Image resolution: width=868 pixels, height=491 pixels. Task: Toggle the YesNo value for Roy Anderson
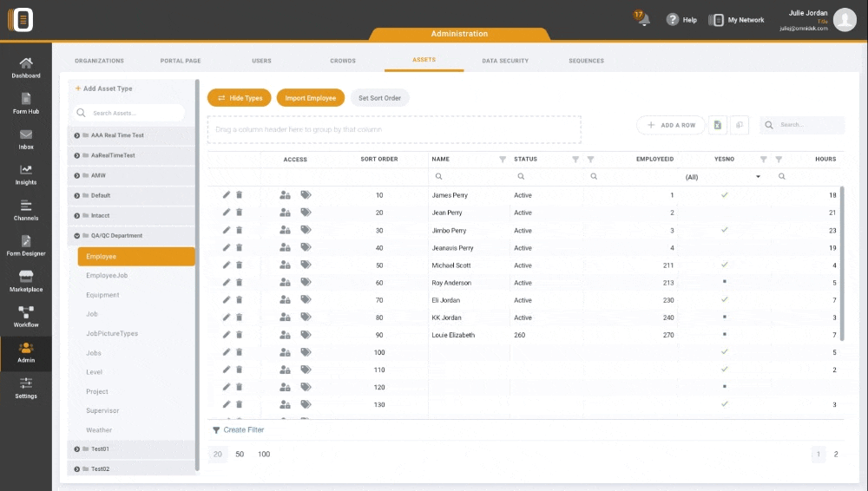[724, 283]
